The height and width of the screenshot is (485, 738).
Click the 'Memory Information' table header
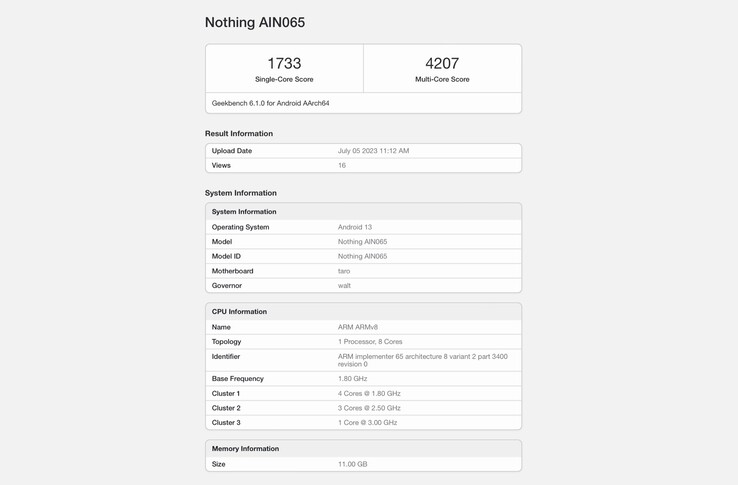coord(363,449)
